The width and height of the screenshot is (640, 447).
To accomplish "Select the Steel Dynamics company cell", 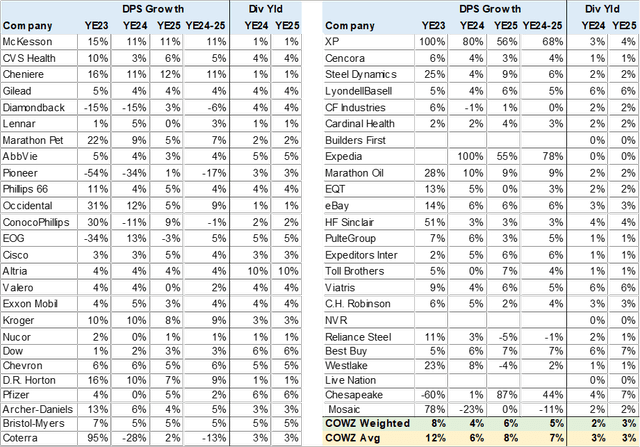I will coord(361,75).
